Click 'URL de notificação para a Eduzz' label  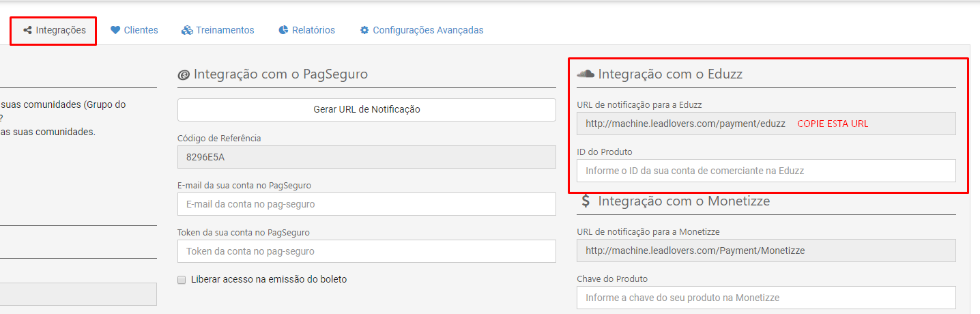(x=639, y=104)
